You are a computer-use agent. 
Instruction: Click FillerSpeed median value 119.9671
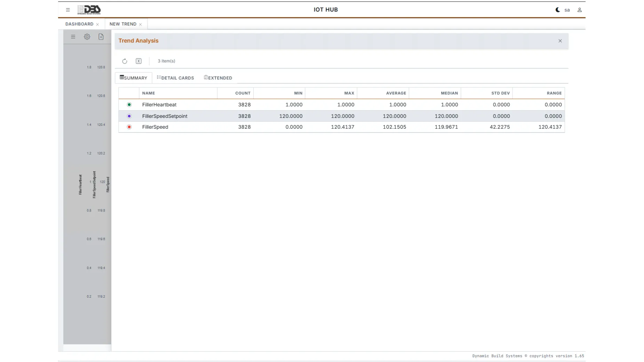[446, 127]
